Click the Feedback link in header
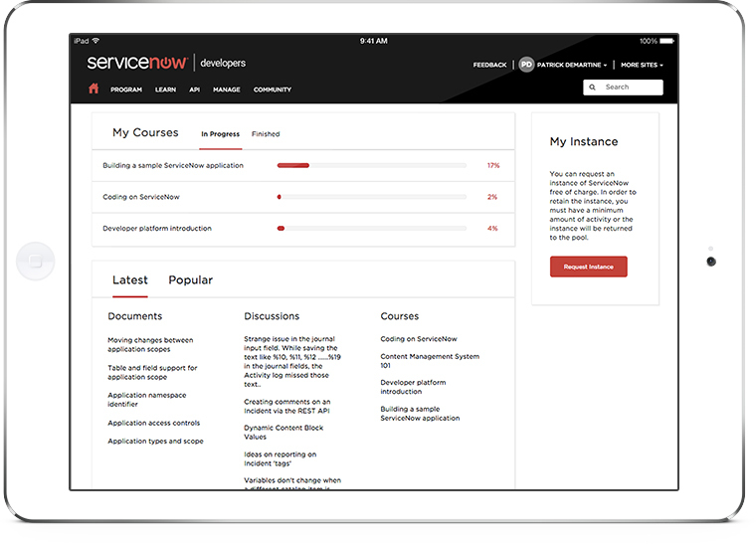The image size is (756, 544). pos(489,65)
